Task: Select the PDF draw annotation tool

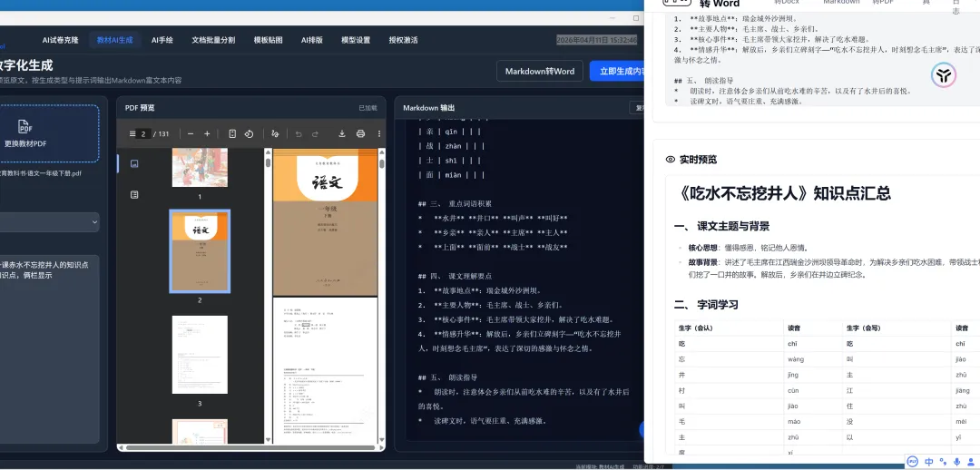Action: pos(275,133)
